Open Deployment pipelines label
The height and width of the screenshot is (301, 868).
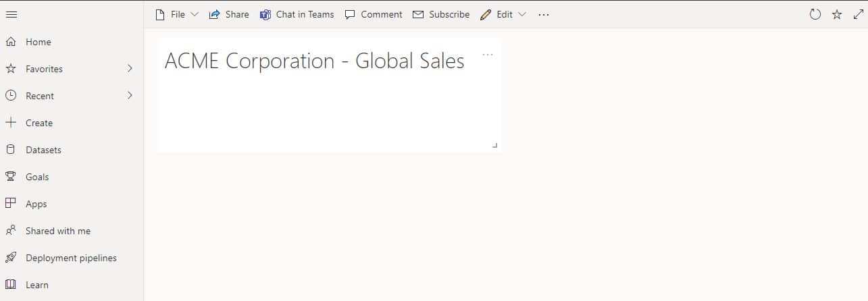coord(71,258)
